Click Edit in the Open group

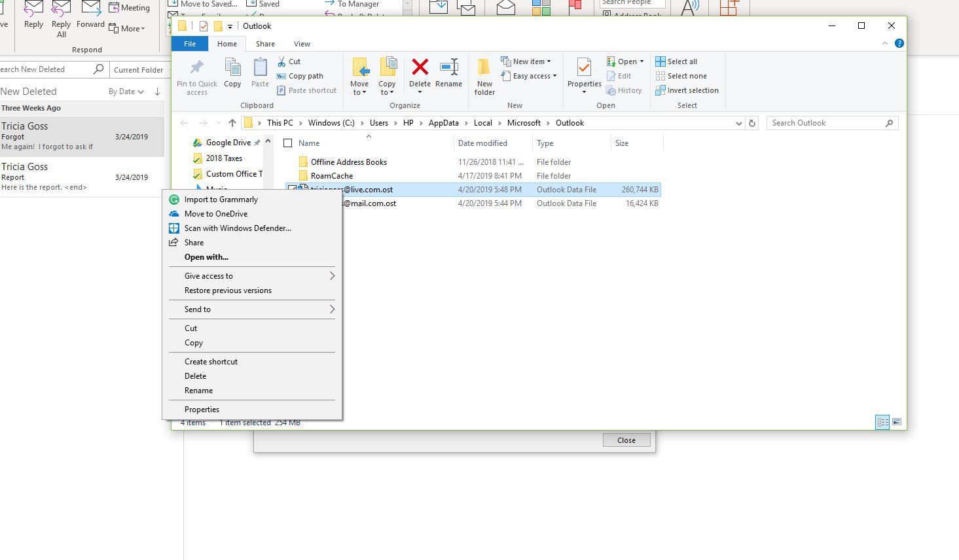[x=619, y=76]
